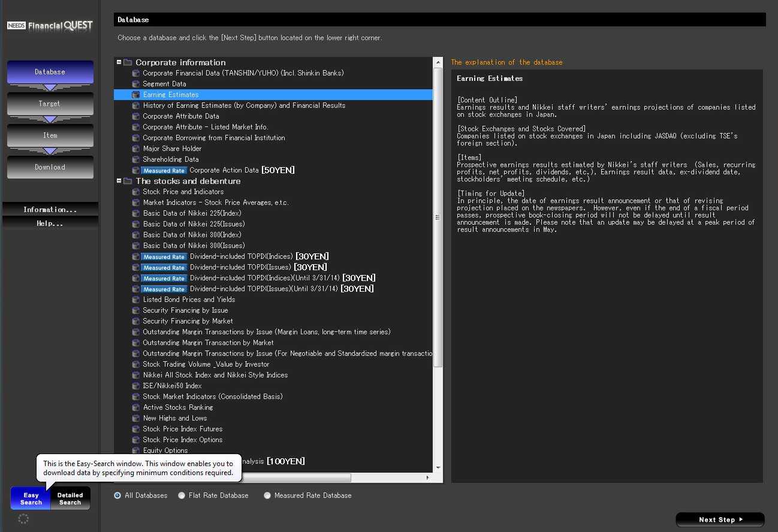778x532 pixels.
Task: Click the Next Step button
Action: [720, 519]
